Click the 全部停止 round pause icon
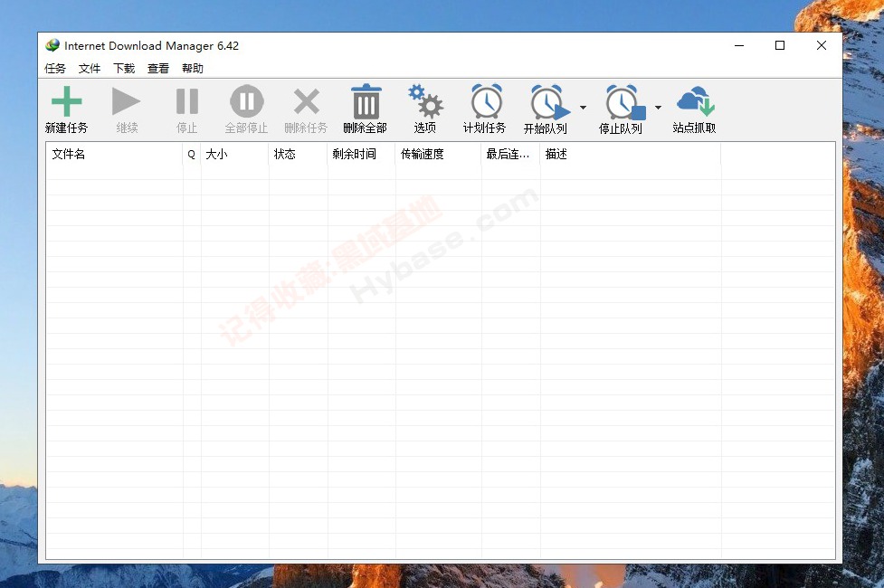The image size is (884, 588). click(x=247, y=101)
